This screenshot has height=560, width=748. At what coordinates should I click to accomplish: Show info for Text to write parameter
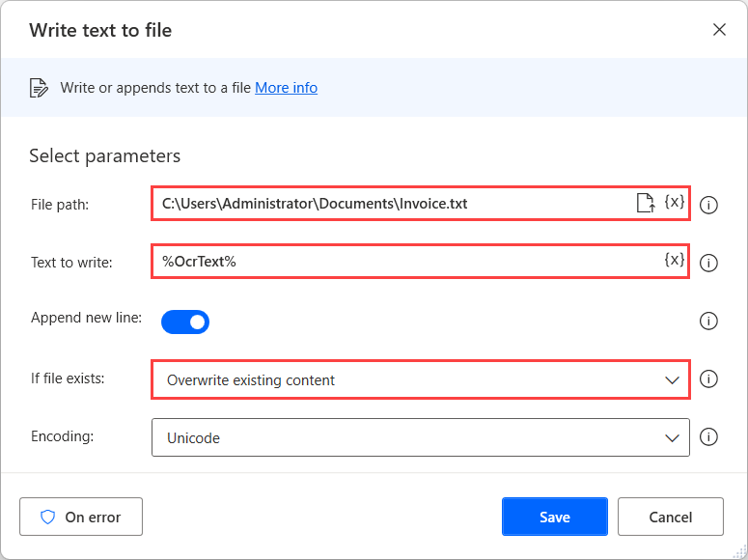[x=708, y=263]
